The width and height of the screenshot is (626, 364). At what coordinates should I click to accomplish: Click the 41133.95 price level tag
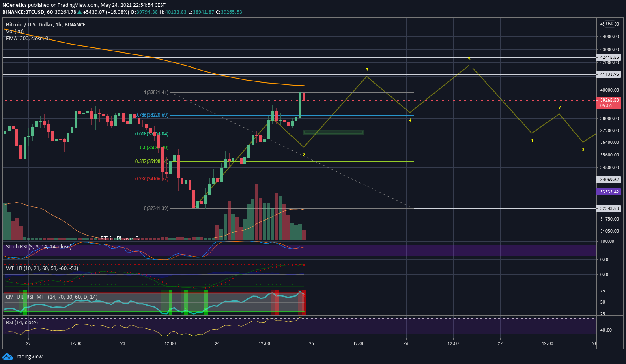(609, 75)
